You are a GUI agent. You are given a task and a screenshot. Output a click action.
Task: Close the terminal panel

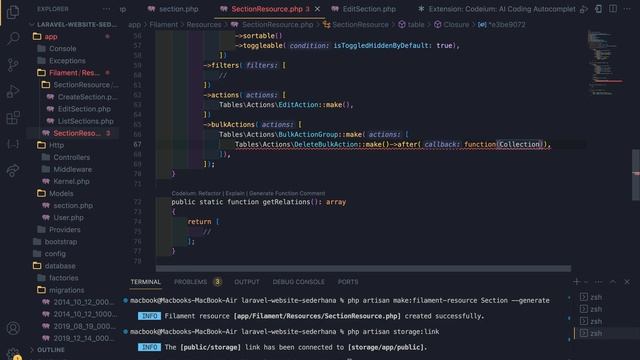pos(627,282)
